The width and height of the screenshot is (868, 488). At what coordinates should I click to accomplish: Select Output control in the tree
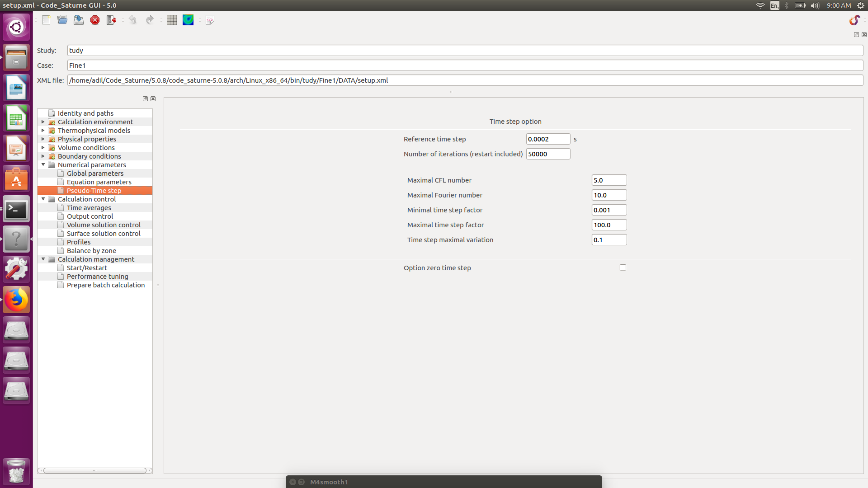90,216
